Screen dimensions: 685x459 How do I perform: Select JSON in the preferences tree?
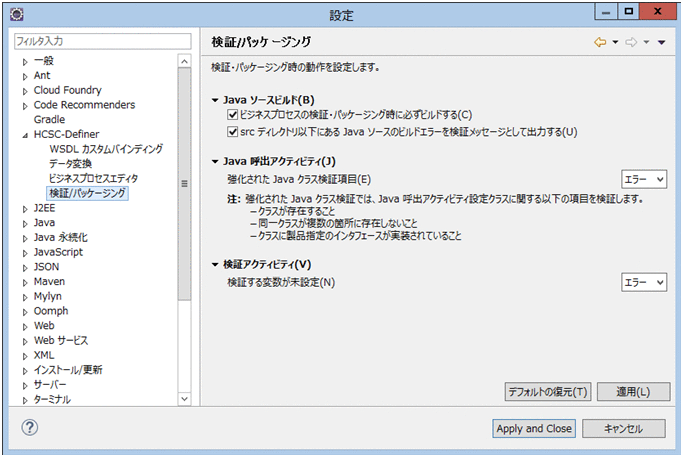click(x=46, y=267)
